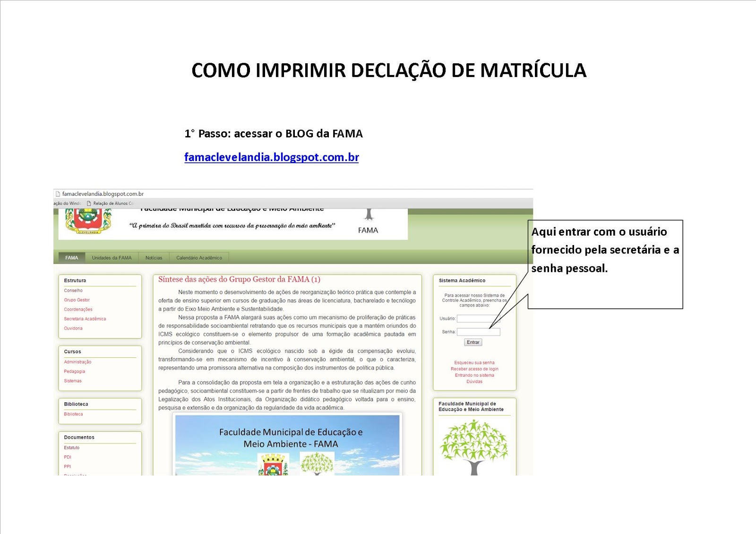Click the black Biblioteca sidebar heading

click(76, 404)
